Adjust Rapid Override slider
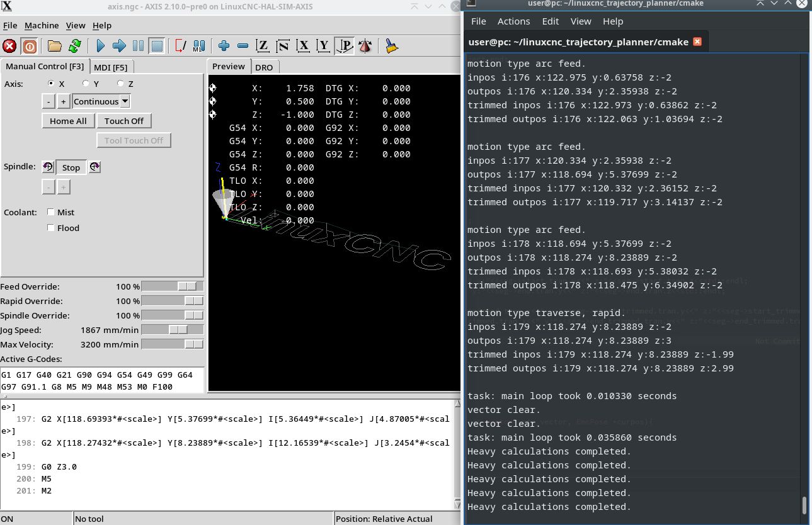The height and width of the screenshot is (525, 812). [173, 301]
